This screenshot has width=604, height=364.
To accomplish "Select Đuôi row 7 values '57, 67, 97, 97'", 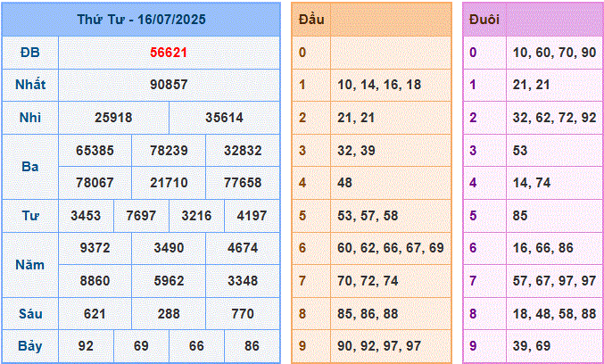I will [554, 281].
